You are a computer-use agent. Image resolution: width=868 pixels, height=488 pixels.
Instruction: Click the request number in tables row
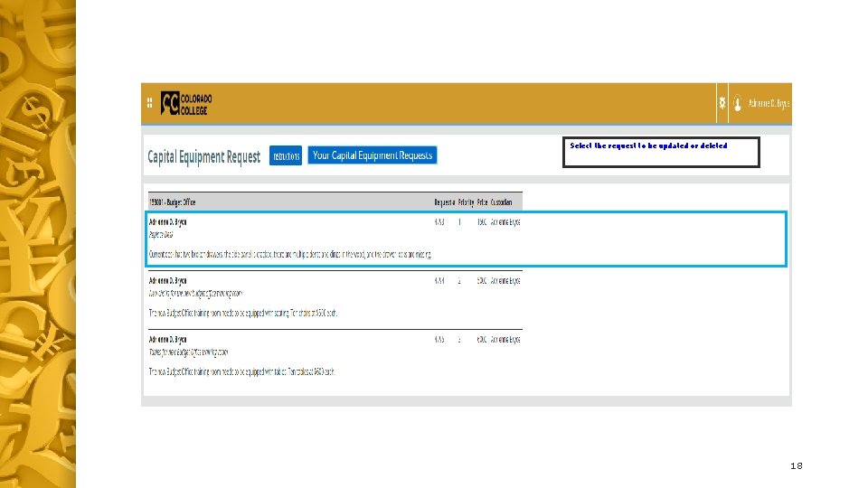[x=439, y=339]
